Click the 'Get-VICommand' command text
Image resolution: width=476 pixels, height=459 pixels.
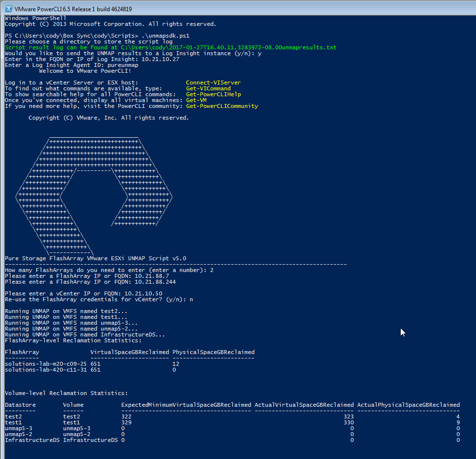[x=208, y=88]
